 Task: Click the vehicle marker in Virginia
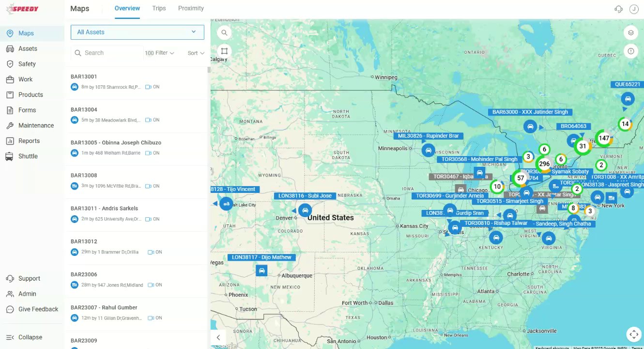point(548,238)
